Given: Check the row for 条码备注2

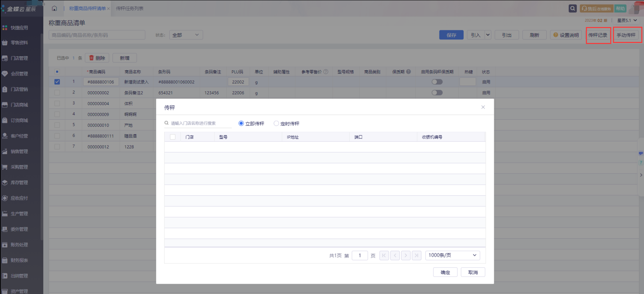Looking at the screenshot, I should point(57,93).
